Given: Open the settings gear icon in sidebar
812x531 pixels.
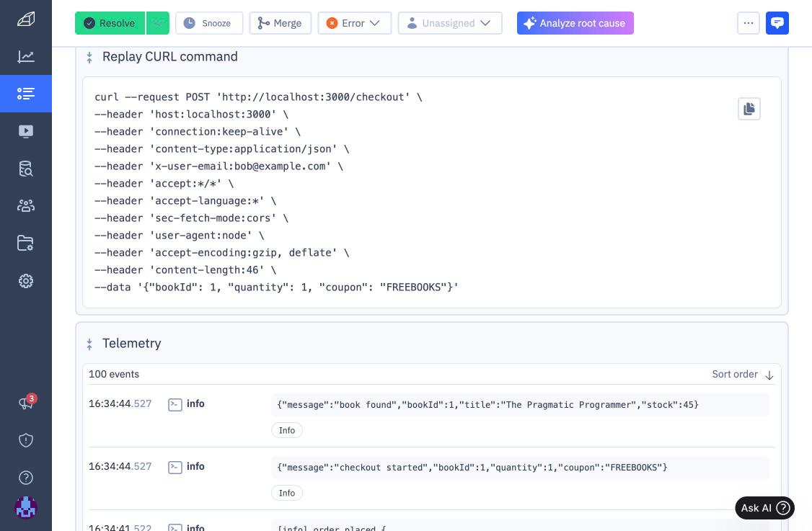Looking at the screenshot, I should [x=26, y=281].
